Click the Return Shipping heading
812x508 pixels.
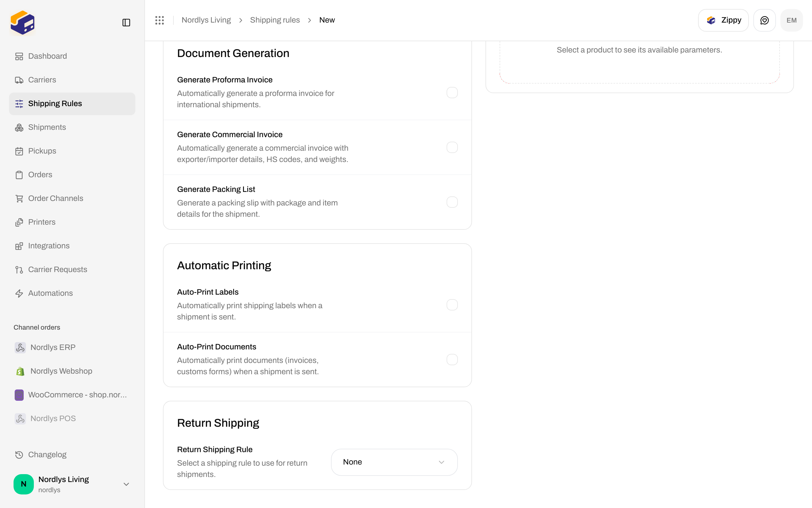(218, 423)
